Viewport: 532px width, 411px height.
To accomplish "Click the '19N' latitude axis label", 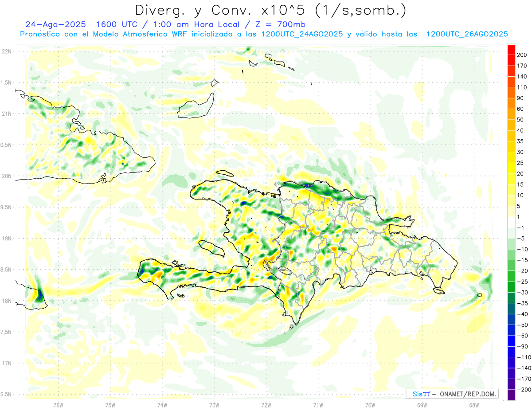I will [x=7, y=238].
